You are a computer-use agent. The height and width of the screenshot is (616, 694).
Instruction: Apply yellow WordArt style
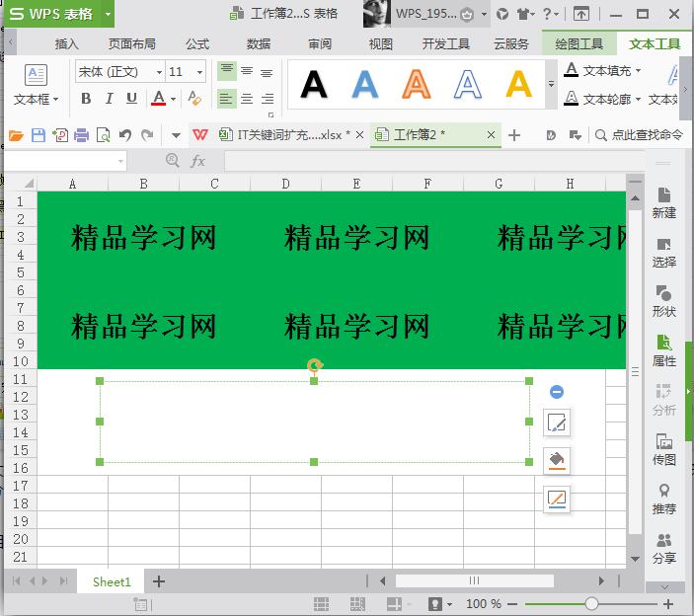518,84
